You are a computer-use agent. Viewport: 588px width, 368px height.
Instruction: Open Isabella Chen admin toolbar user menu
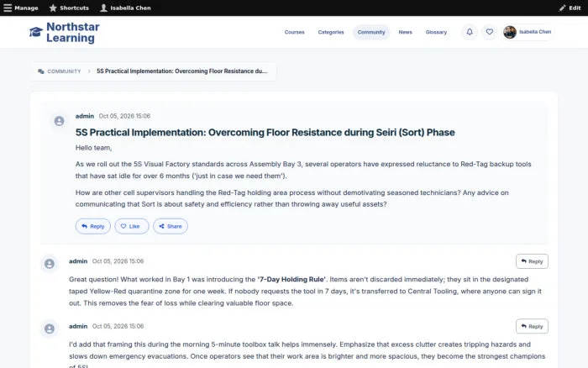click(x=125, y=8)
